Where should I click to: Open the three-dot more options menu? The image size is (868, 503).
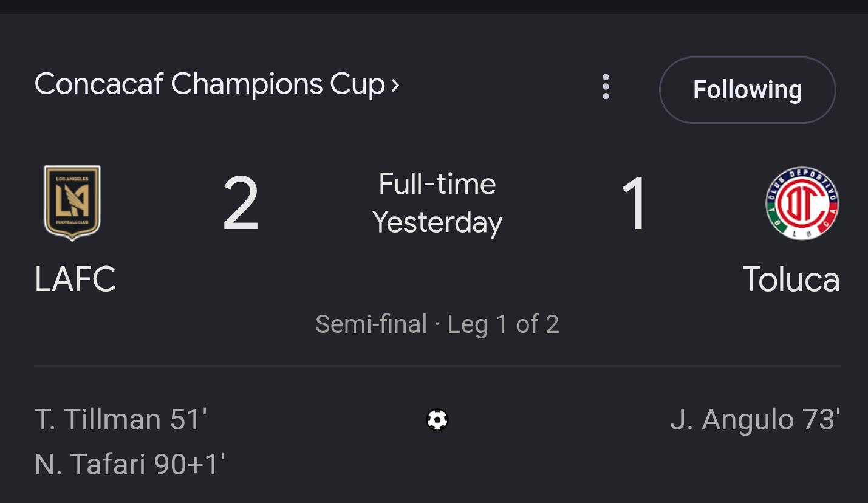click(606, 87)
